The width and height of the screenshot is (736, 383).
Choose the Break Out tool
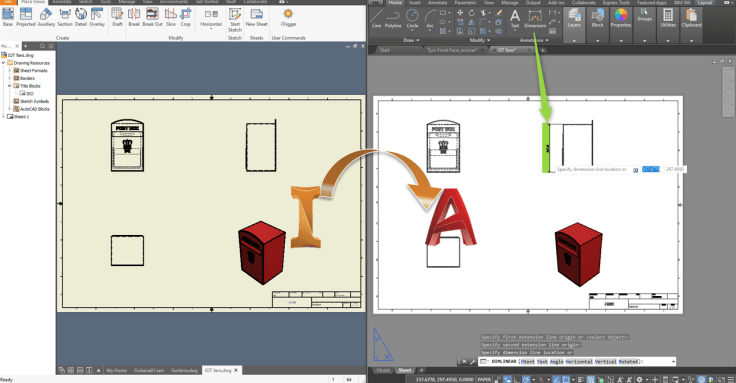pyautogui.click(x=152, y=17)
